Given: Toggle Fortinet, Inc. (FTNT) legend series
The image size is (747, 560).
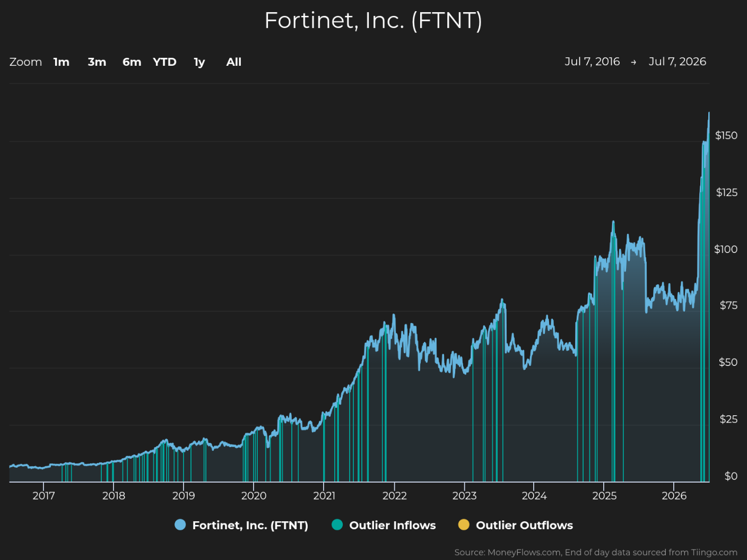Looking at the screenshot, I should 241,525.
